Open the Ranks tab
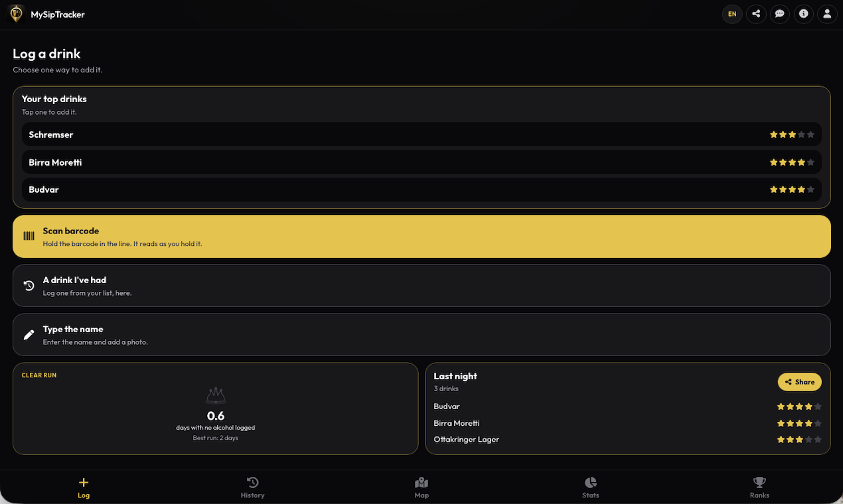 [759, 487]
